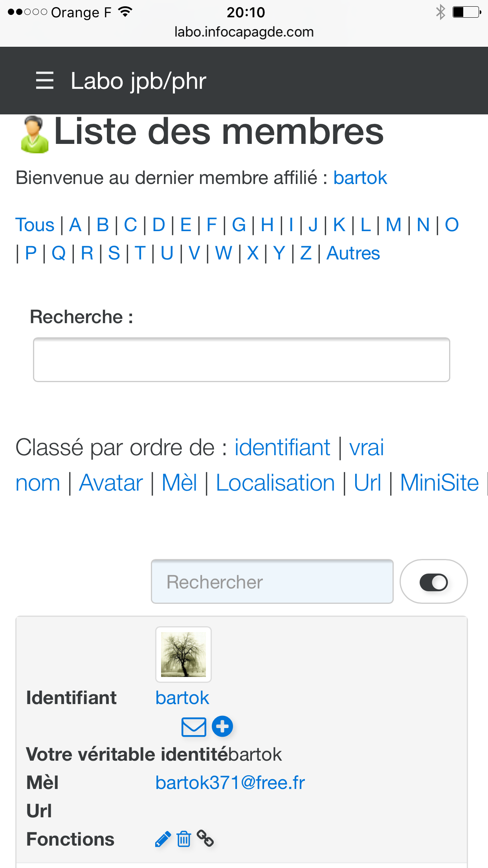The image size is (488, 868).
Task: Click the green member icon beside title
Action: (35, 134)
